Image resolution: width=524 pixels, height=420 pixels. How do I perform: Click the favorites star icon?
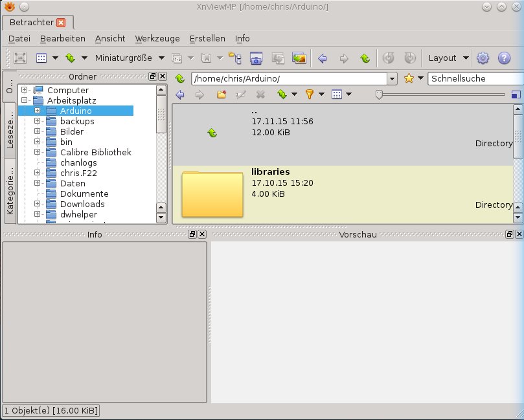409,78
